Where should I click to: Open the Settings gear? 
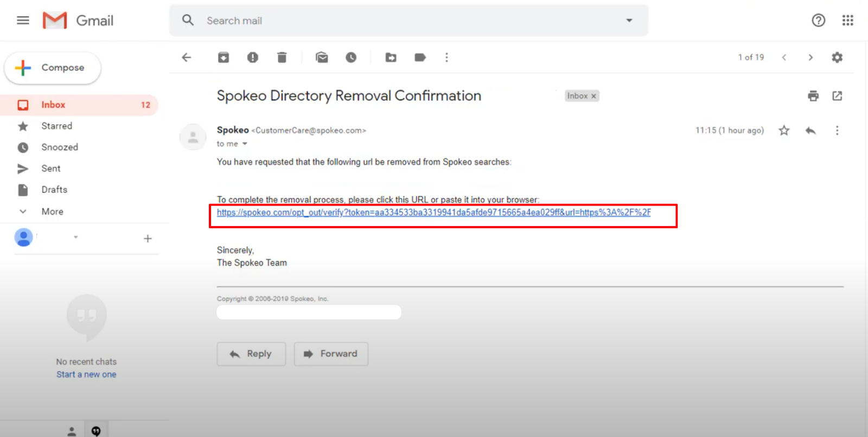(837, 57)
